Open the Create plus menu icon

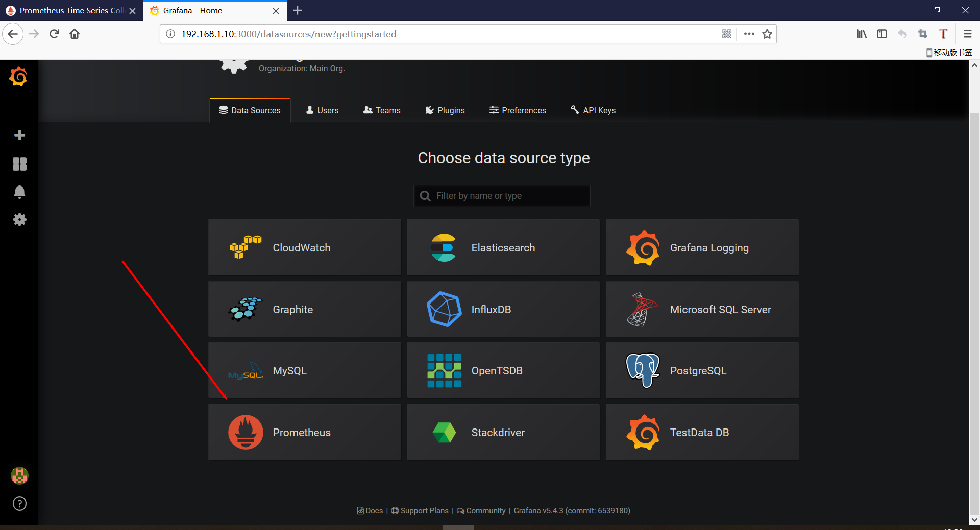(19, 135)
